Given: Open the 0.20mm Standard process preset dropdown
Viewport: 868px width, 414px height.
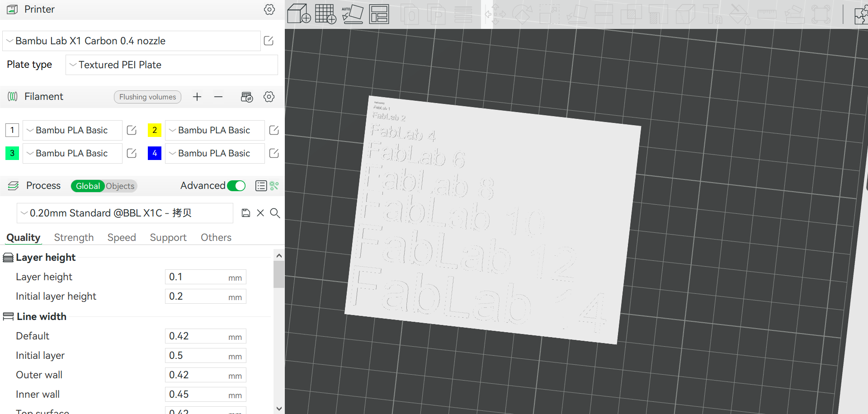Looking at the screenshot, I should tap(125, 213).
